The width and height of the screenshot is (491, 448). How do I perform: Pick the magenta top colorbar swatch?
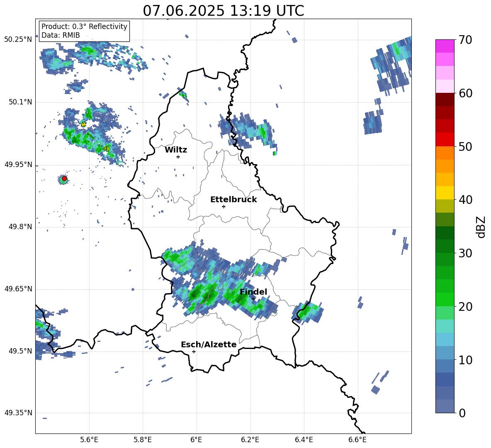point(445,46)
